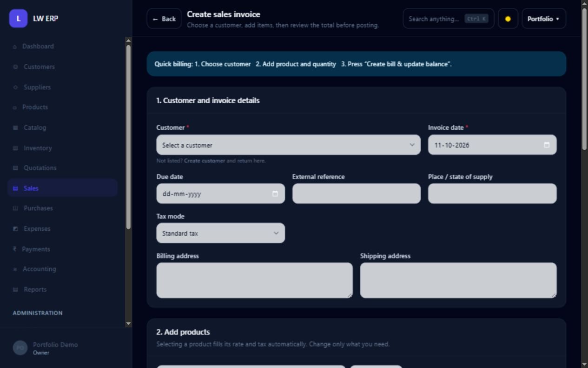Image resolution: width=588 pixels, height=368 pixels.
Task: Navigate to the Inventory menu item
Action: point(62,148)
